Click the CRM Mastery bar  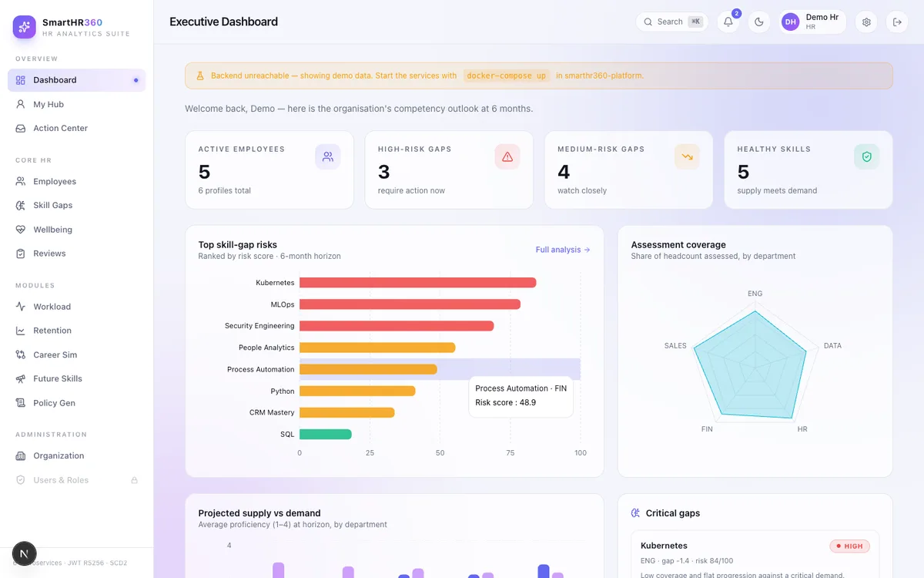point(347,412)
